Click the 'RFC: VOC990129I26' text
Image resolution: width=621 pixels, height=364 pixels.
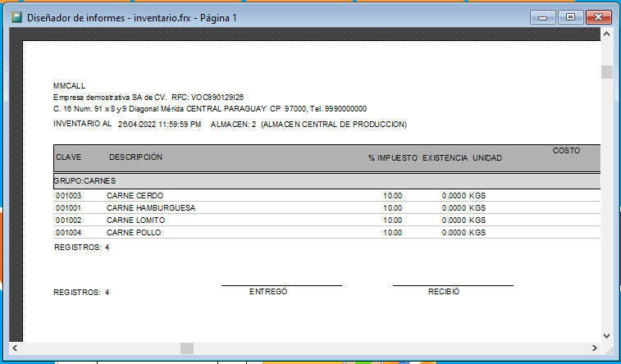point(208,98)
